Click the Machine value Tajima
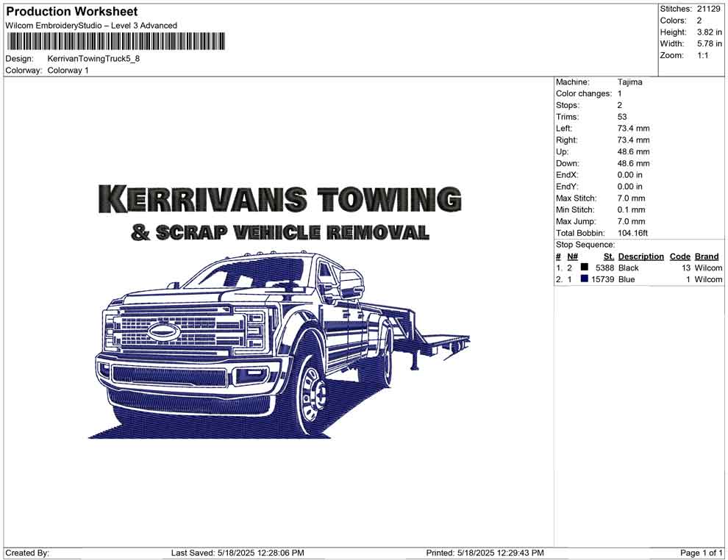 629,82
